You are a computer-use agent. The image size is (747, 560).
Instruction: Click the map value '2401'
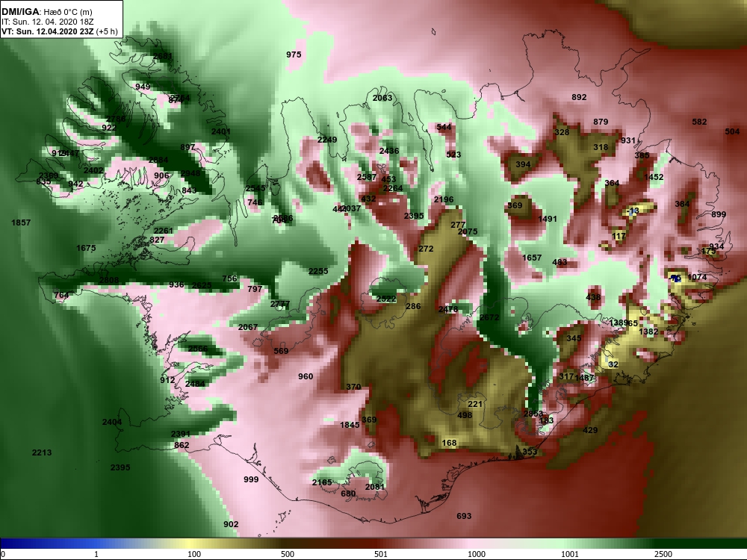pyautogui.click(x=220, y=132)
